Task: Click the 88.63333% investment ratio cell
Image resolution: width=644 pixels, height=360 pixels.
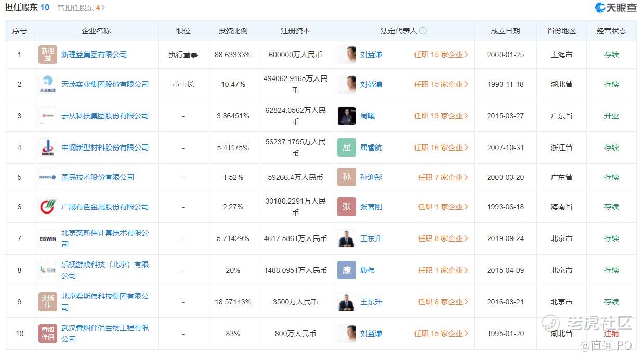Action: coord(233,55)
